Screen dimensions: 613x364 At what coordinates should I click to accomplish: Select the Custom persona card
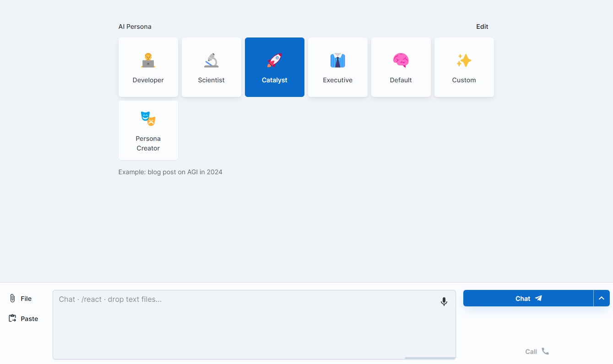pyautogui.click(x=464, y=67)
